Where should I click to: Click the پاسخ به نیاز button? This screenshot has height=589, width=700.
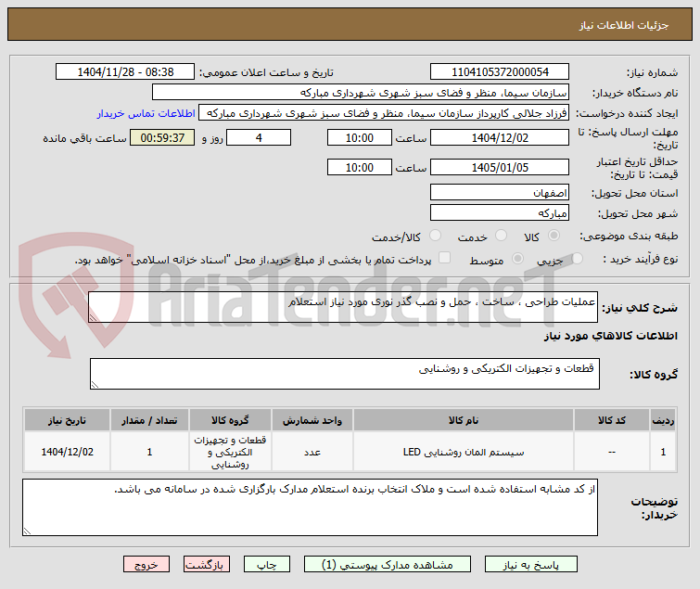(531, 565)
